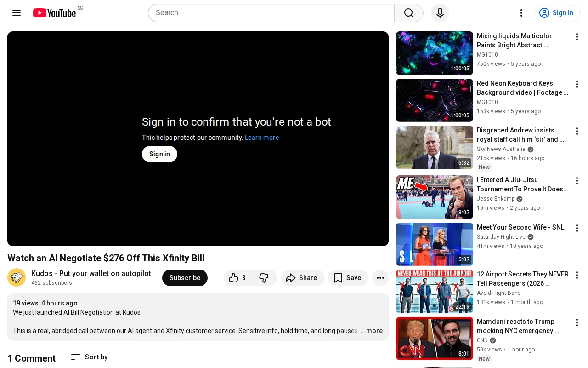The height and width of the screenshot is (368, 588).
Task: Save the video to a playlist
Action: (x=348, y=278)
